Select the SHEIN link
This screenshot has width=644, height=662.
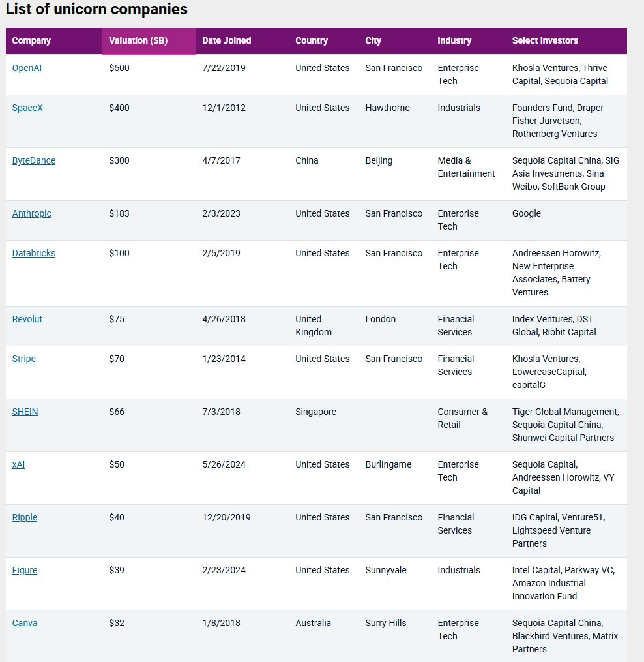25,412
